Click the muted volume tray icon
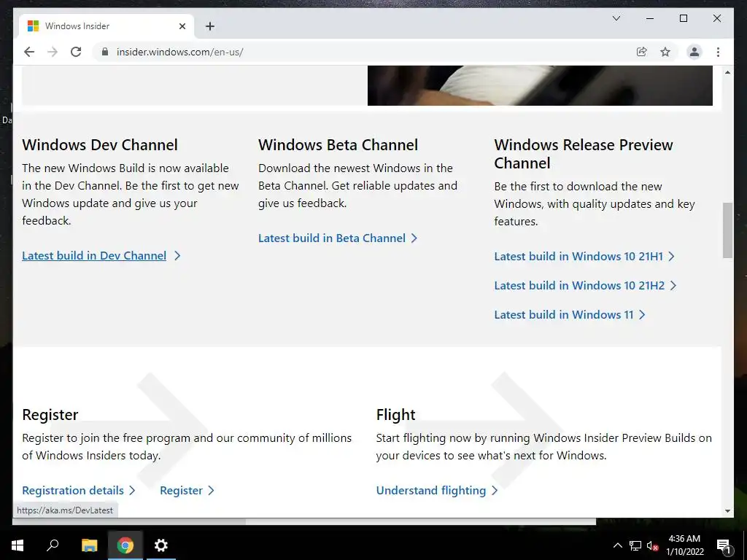Screen dimensions: 747x560 tap(652, 545)
